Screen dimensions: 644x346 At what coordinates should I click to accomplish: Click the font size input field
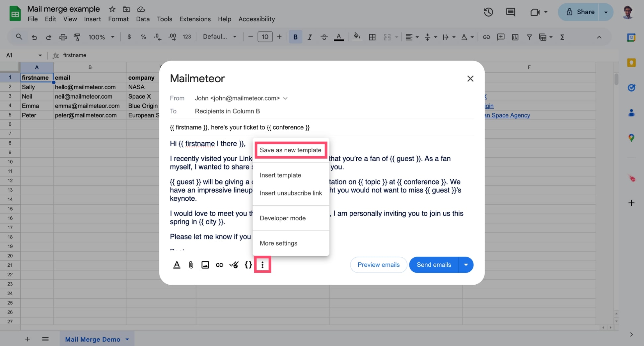[x=265, y=37]
